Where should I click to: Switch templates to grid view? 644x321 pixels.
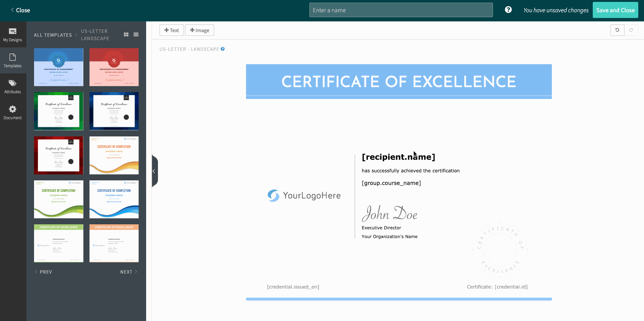(x=126, y=35)
